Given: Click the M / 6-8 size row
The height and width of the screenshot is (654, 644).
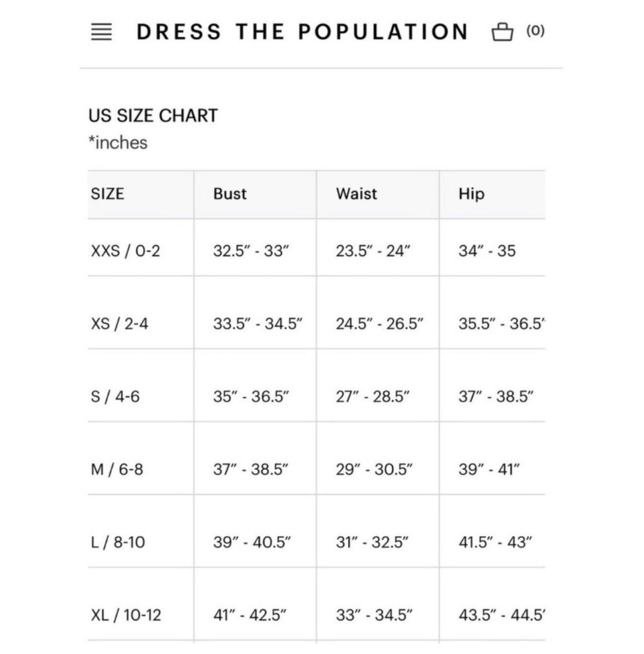Looking at the screenshot, I should pyautogui.click(x=317, y=470).
